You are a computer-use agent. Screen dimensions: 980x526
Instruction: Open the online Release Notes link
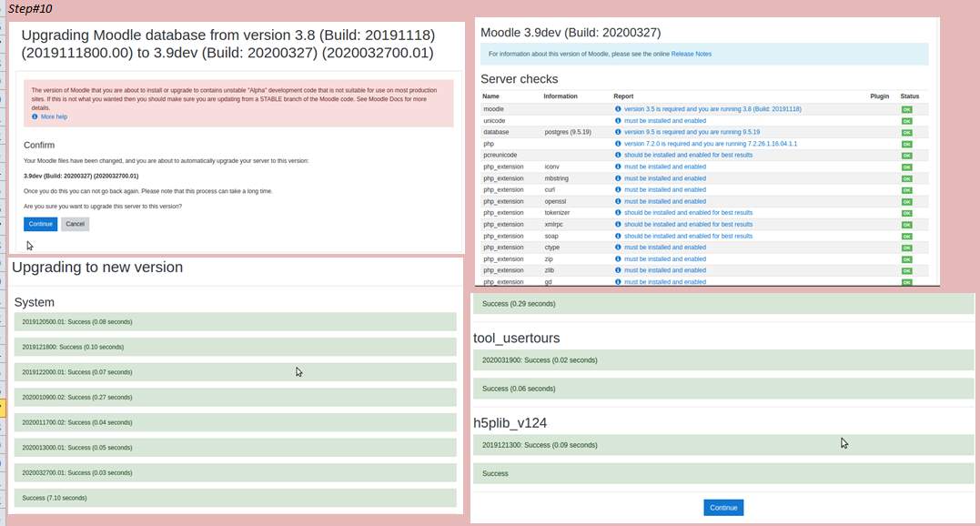[x=692, y=54]
